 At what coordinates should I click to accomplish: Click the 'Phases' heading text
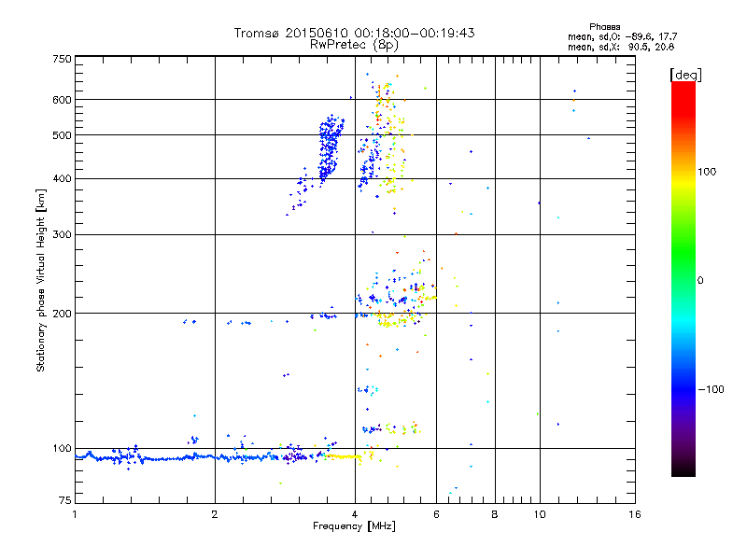[x=604, y=27]
